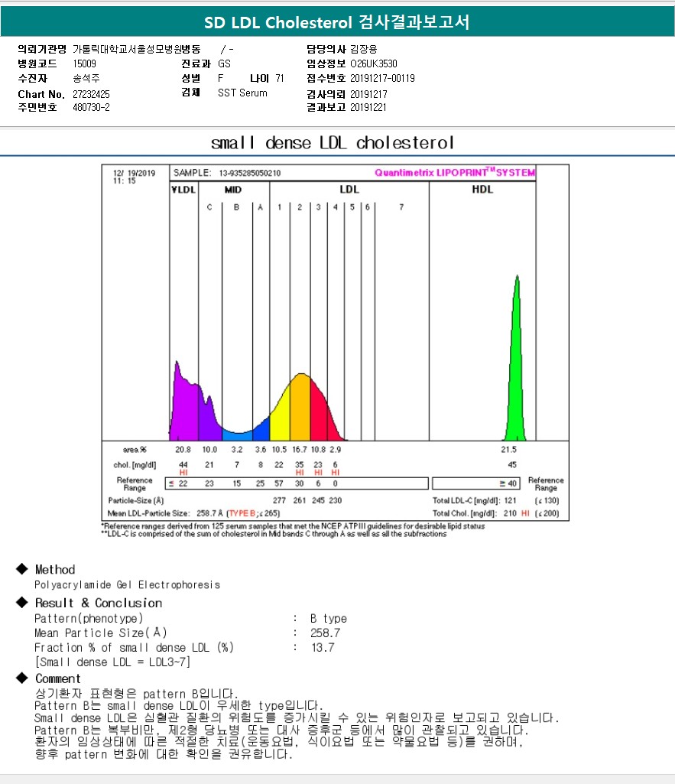This screenshot has width=675, height=784.
Task: Click the Chart No. value 27232425
Action: 91,94
